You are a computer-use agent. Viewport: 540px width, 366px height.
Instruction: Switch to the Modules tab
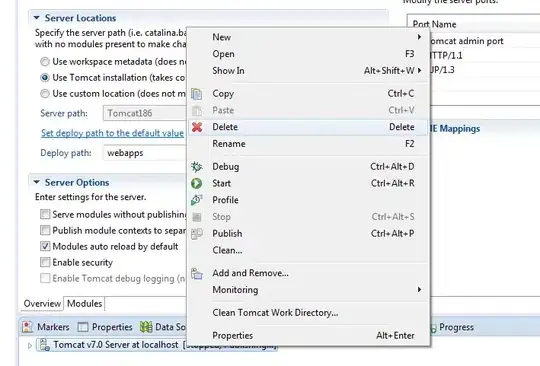(x=84, y=303)
